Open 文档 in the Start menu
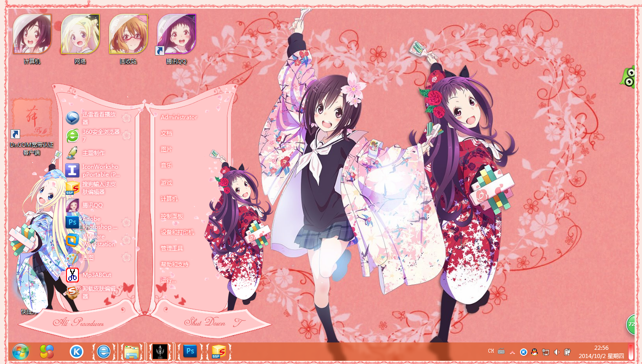642x364 pixels. [x=166, y=133]
